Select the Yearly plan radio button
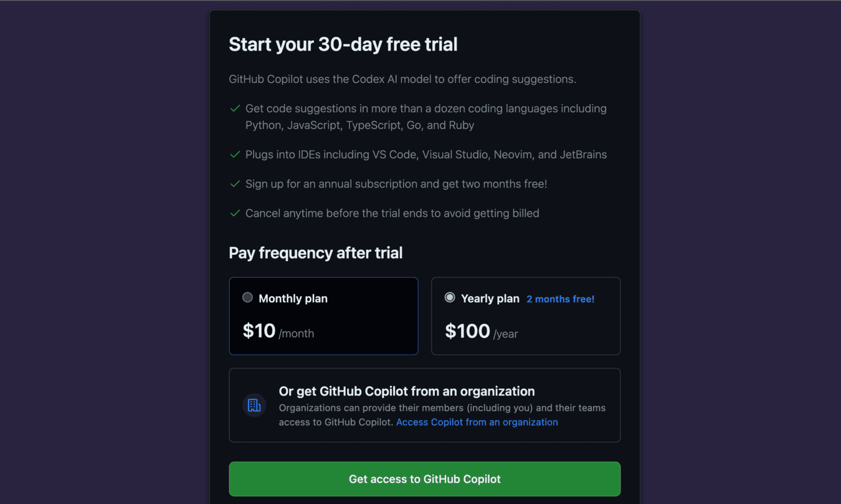841x504 pixels. coord(450,297)
